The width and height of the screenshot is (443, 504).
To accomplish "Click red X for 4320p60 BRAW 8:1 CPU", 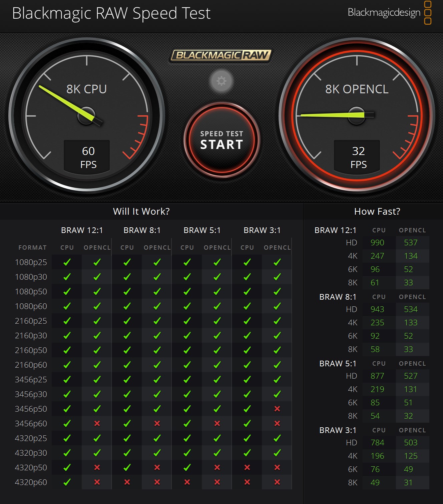I will coord(127,482).
